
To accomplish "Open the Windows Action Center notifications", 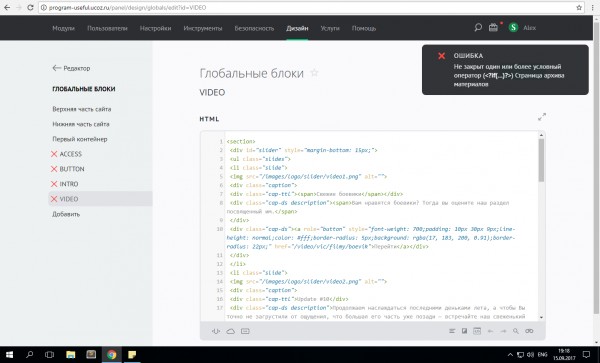I will click(x=586, y=355).
